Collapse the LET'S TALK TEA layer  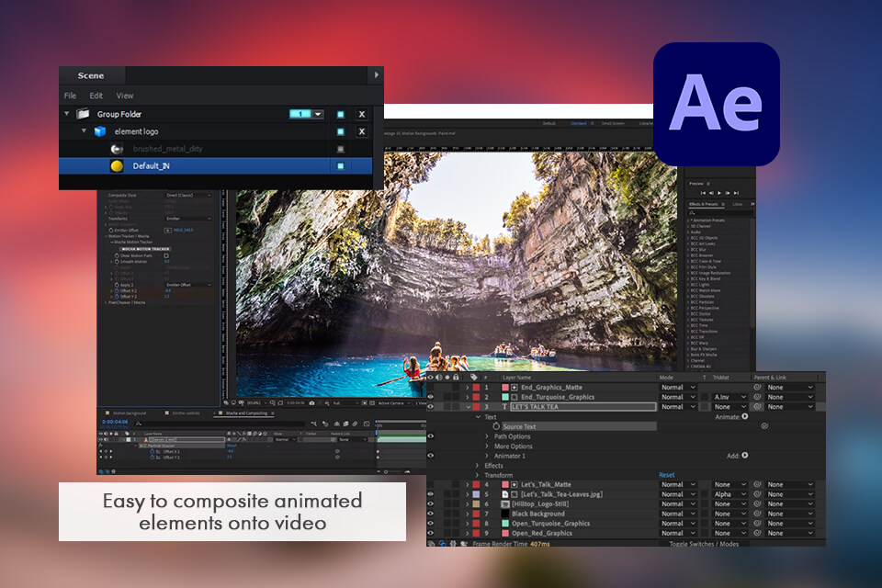pos(468,407)
